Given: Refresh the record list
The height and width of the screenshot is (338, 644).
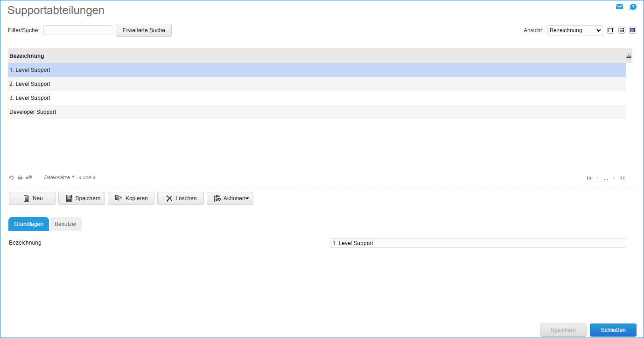Looking at the screenshot, I should (x=12, y=178).
